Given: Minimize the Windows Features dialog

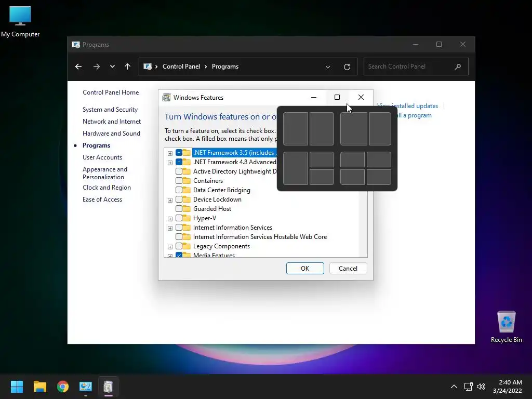Looking at the screenshot, I should coord(314,97).
